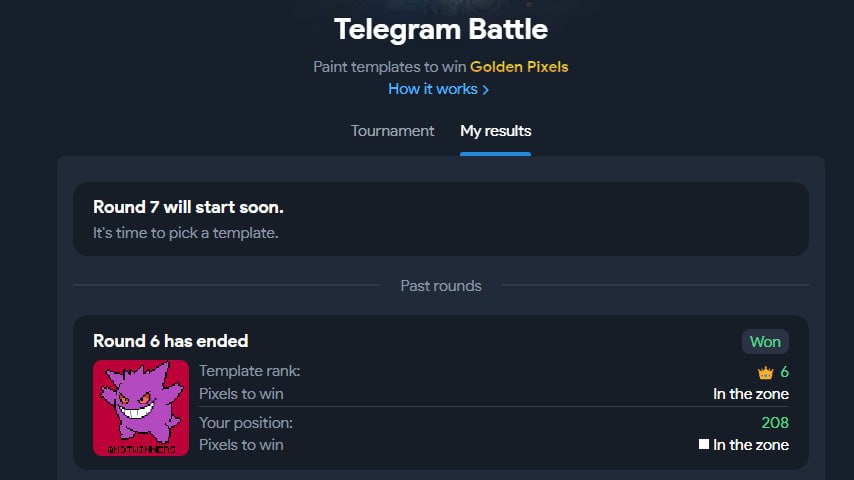This screenshot has height=480, width=854.
Task: Click your position value 208
Action: [x=775, y=422]
